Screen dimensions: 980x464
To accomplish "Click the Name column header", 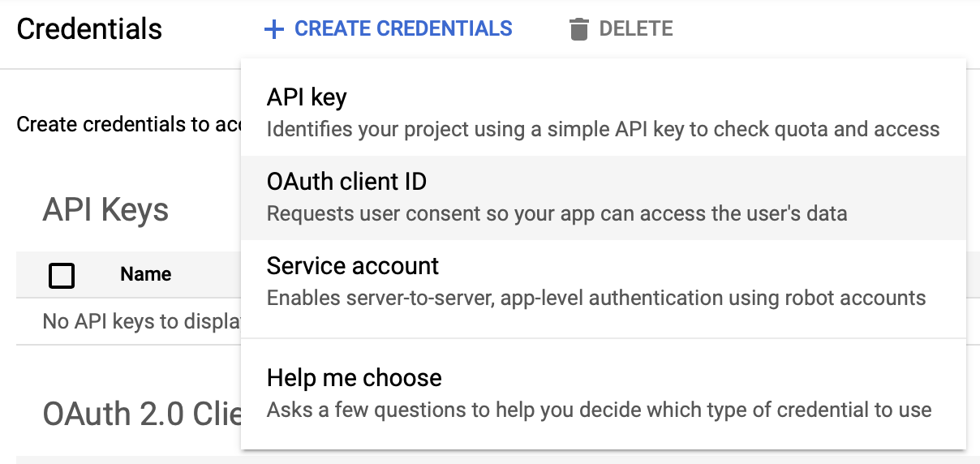I will tap(146, 274).
